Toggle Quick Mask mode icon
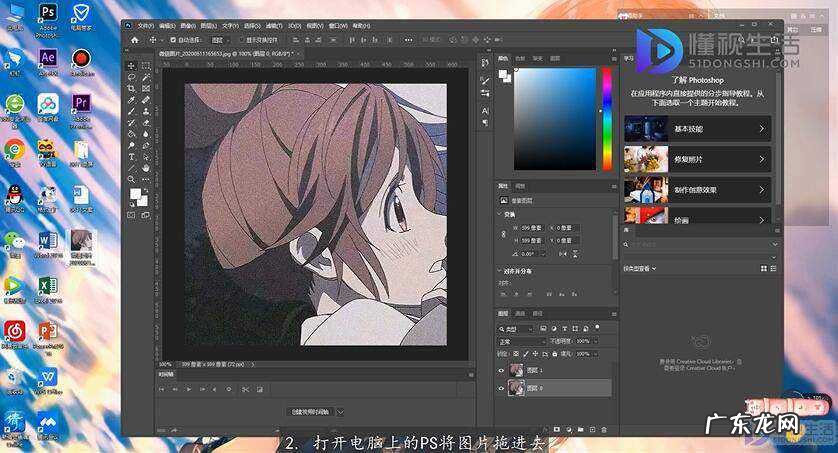 click(131, 215)
